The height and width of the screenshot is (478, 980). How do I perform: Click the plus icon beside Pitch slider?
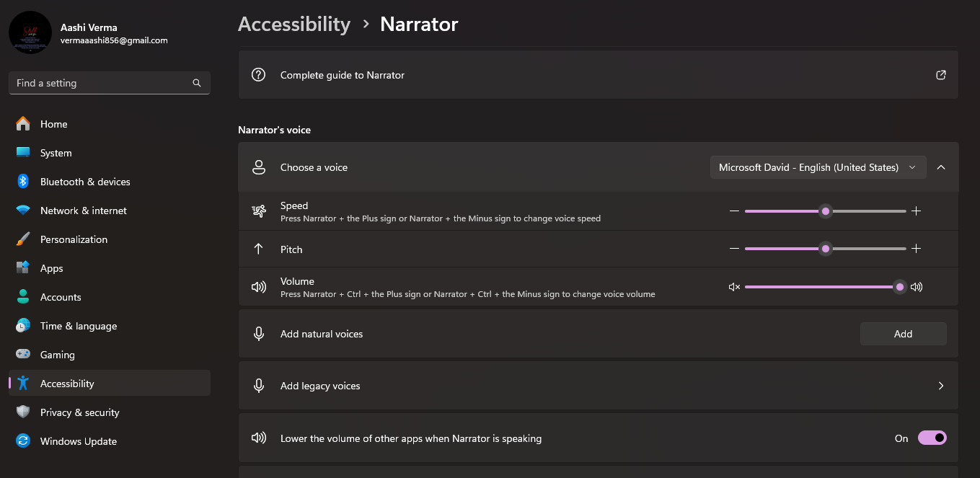(x=916, y=249)
